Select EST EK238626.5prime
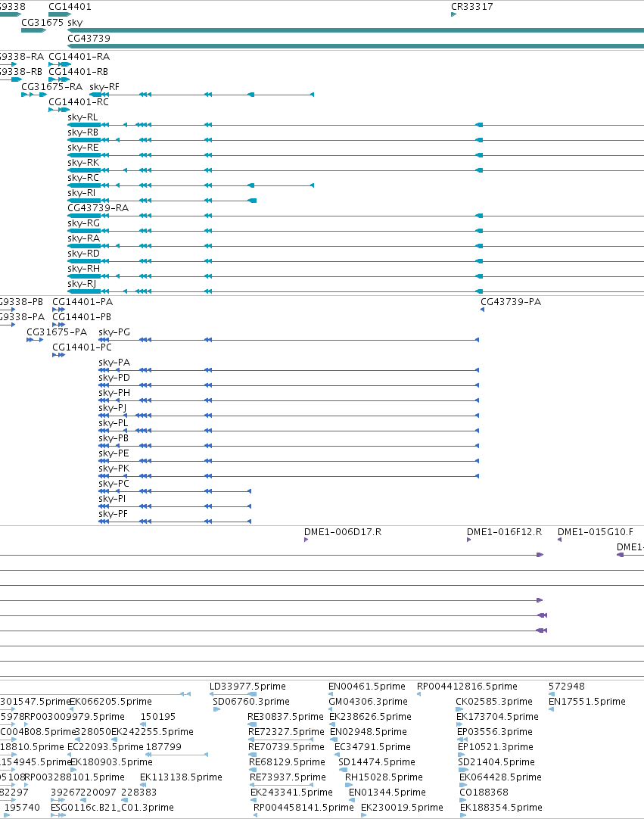The image size is (644, 819). coord(332,724)
